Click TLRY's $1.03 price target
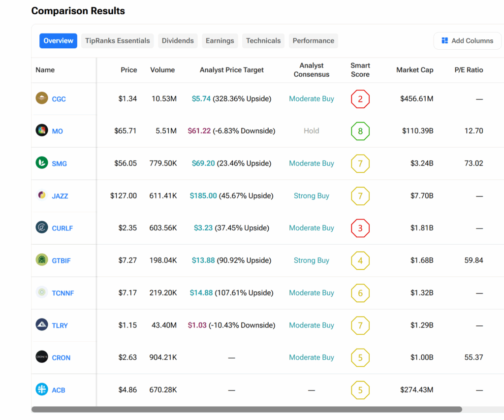This screenshot has width=504, height=420. (x=197, y=325)
